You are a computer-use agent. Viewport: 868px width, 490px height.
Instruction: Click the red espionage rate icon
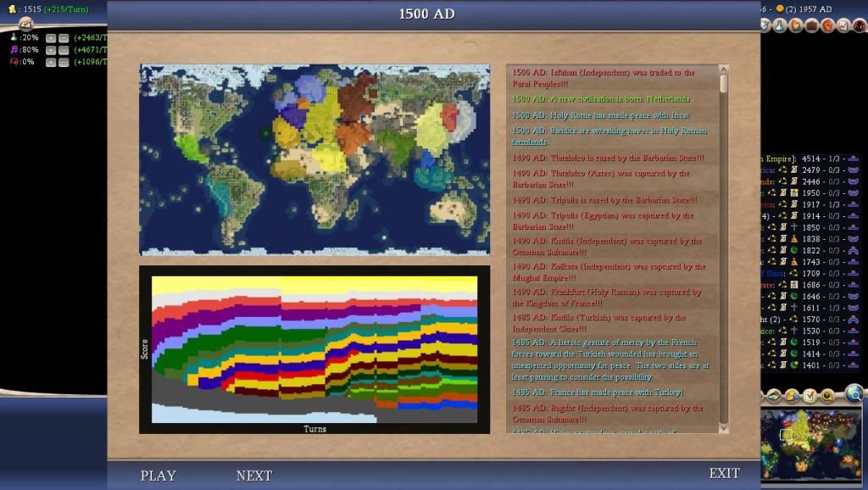[x=14, y=61]
